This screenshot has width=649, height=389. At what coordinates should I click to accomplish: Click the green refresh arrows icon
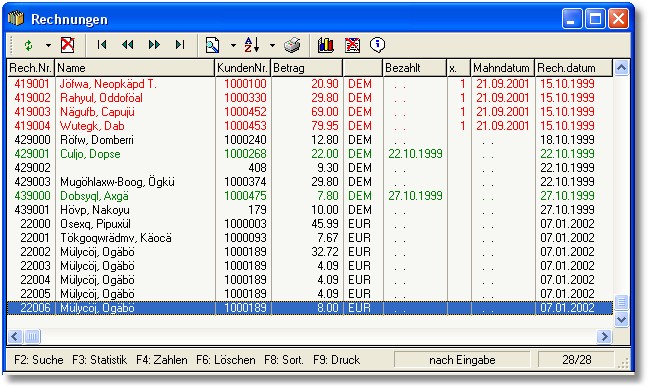(28, 45)
